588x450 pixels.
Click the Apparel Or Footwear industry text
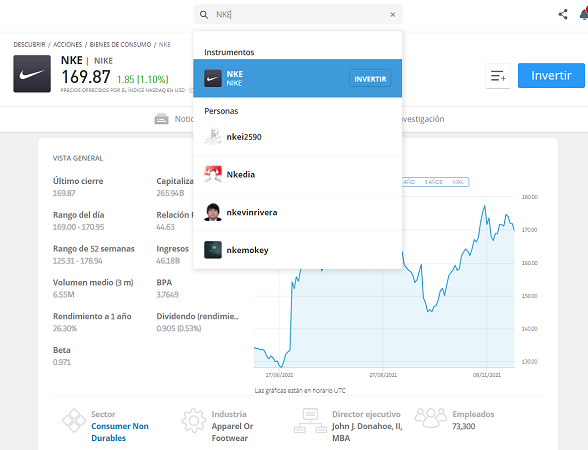(232, 432)
